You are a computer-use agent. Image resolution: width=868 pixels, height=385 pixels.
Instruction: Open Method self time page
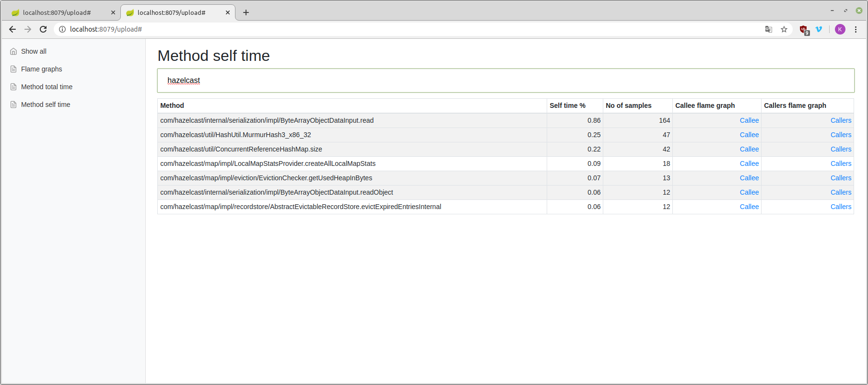[x=46, y=105]
